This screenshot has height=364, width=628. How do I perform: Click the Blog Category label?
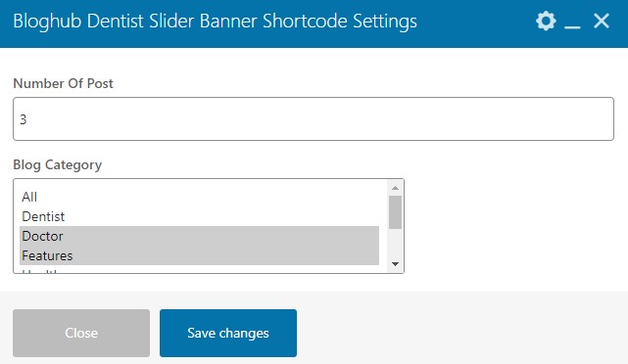click(57, 164)
